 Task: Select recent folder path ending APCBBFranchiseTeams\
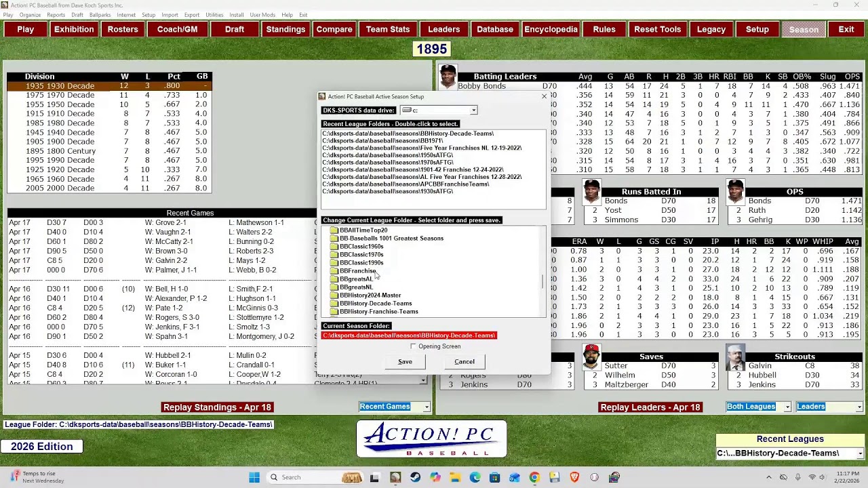tap(406, 184)
